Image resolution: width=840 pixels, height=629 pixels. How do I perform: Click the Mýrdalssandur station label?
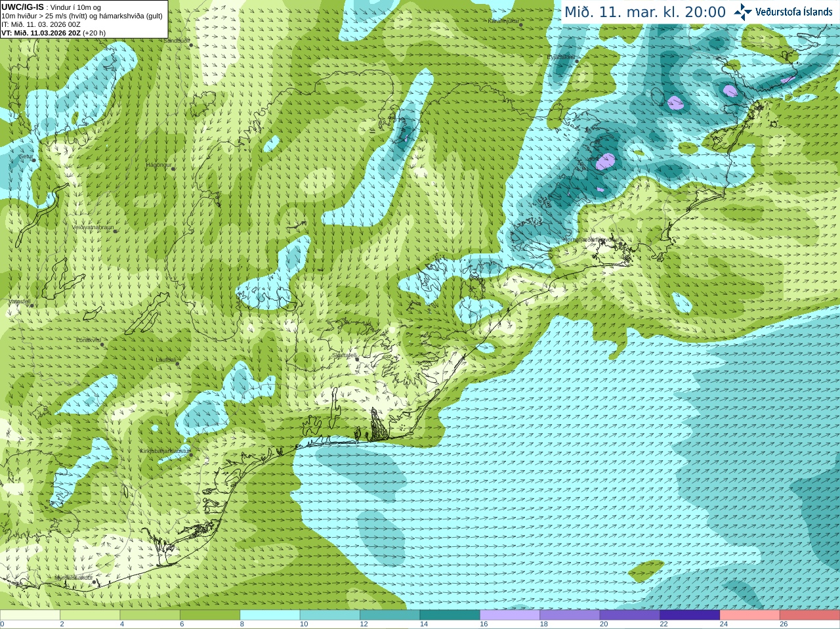[x=73, y=578]
